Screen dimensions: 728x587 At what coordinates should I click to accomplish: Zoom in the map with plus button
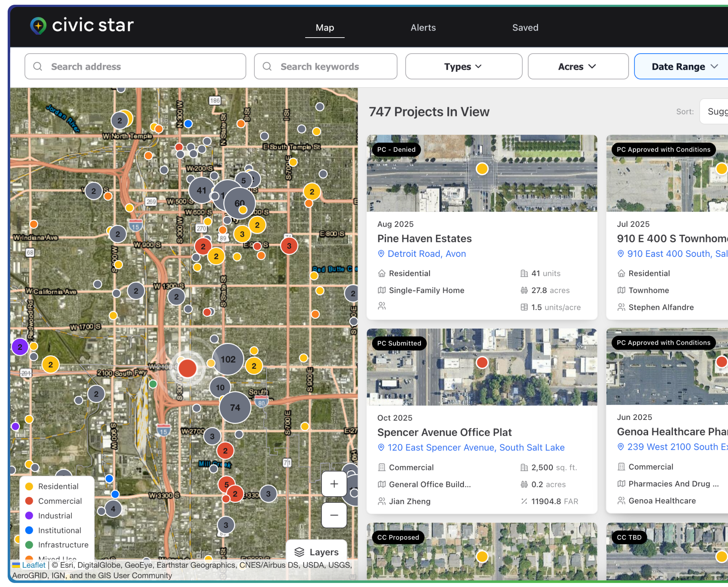pyautogui.click(x=334, y=484)
